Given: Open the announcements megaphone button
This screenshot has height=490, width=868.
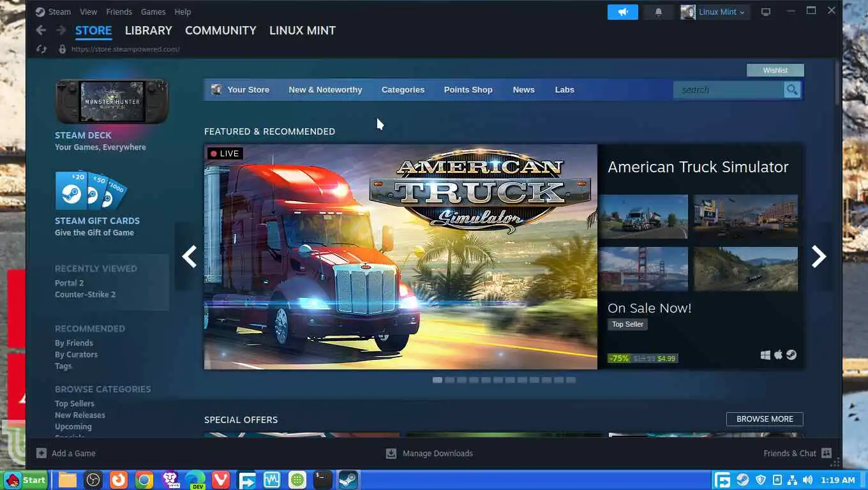Looking at the screenshot, I should [x=623, y=11].
